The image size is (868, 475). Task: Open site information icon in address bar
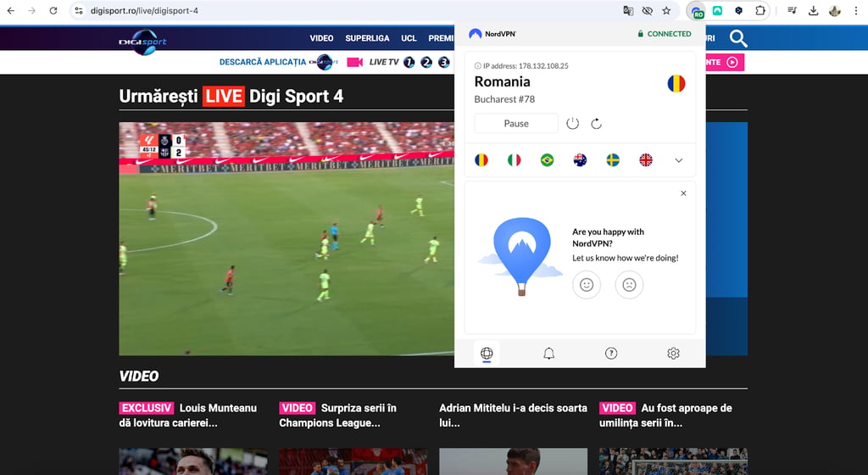(79, 10)
